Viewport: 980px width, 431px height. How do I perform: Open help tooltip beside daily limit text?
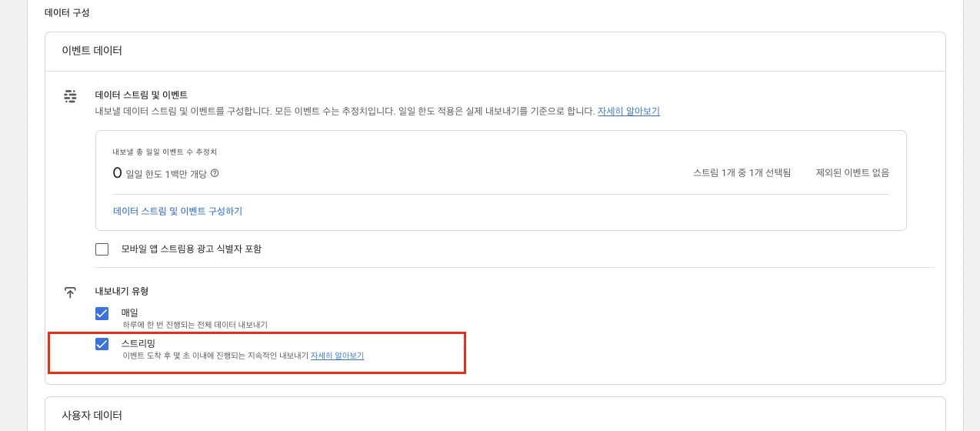tap(215, 173)
